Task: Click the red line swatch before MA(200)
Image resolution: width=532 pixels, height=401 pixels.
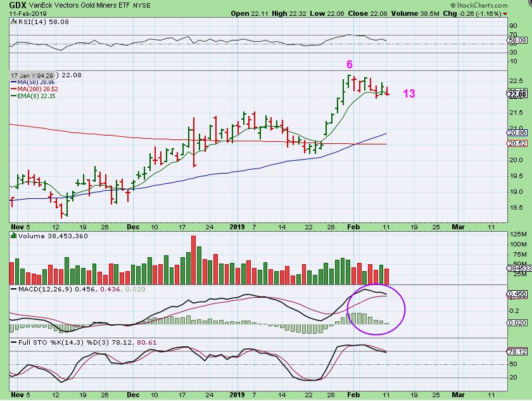Action: pos(13,89)
